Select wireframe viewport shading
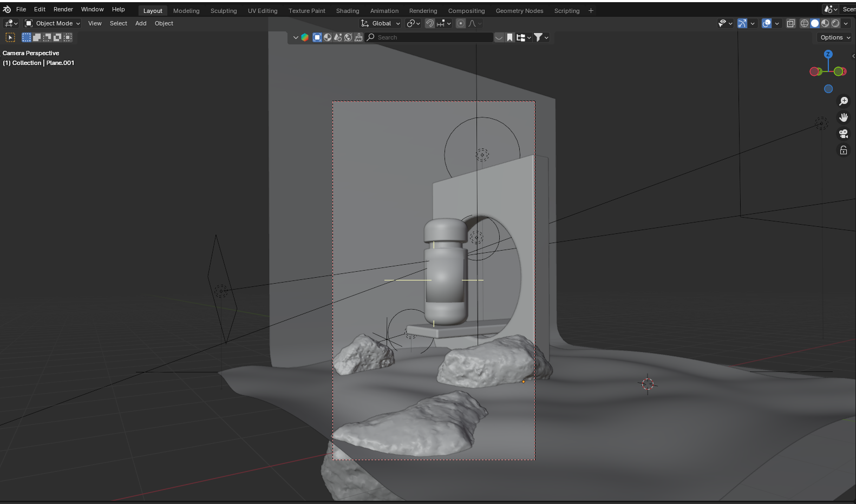856x504 pixels. (x=805, y=23)
